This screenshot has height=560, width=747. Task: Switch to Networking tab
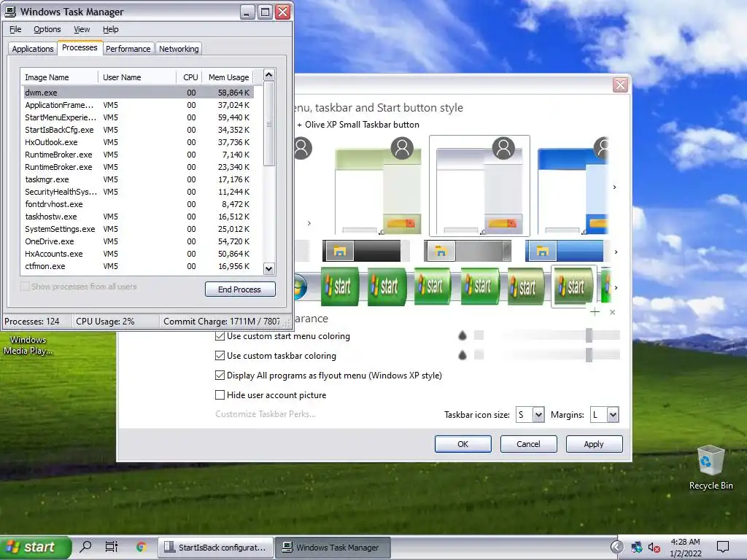(x=179, y=49)
